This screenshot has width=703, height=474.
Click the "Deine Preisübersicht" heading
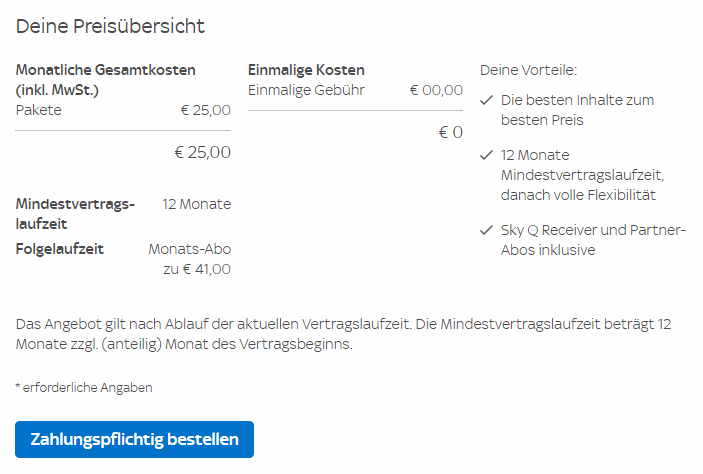tap(110, 27)
